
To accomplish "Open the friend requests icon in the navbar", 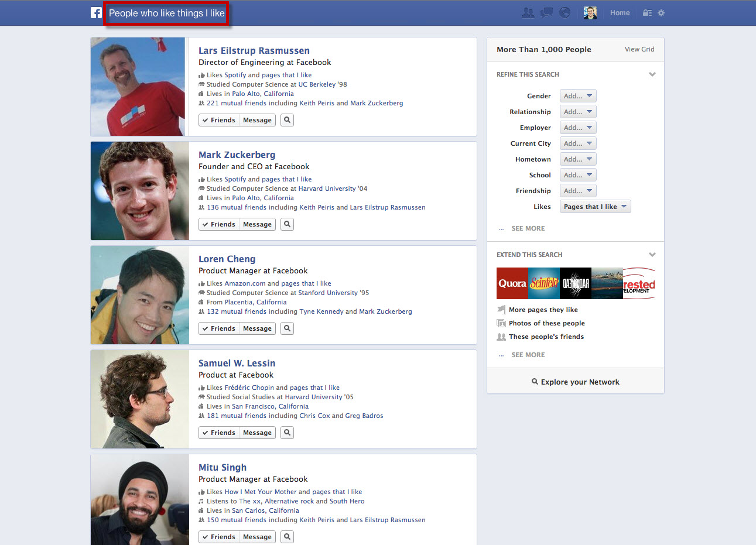I will [528, 12].
